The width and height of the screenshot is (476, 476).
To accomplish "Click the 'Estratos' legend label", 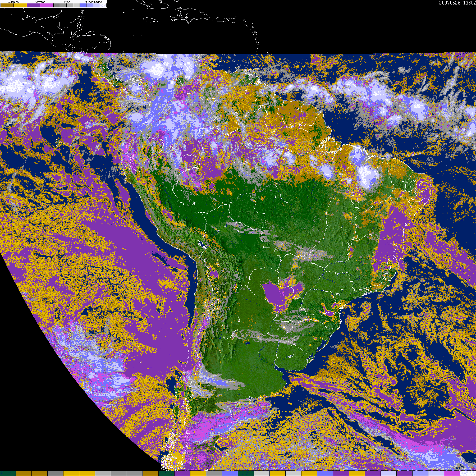I will pos(40,2).
